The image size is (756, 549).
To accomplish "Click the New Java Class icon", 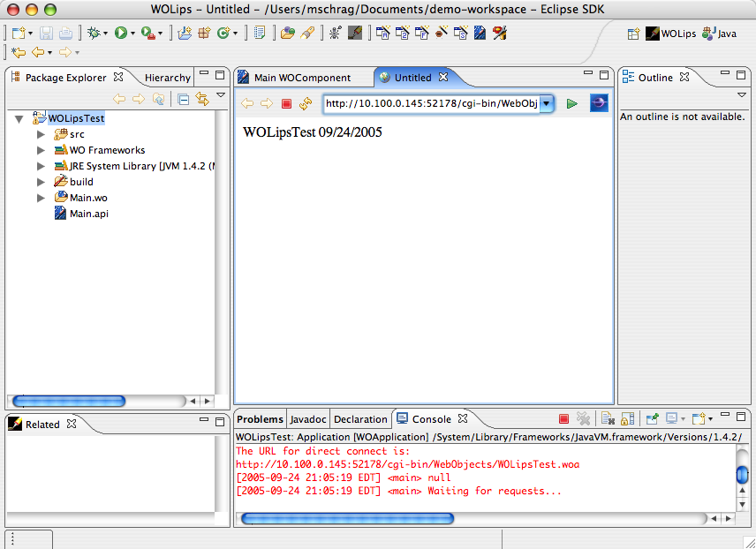I will pos(223,34).
